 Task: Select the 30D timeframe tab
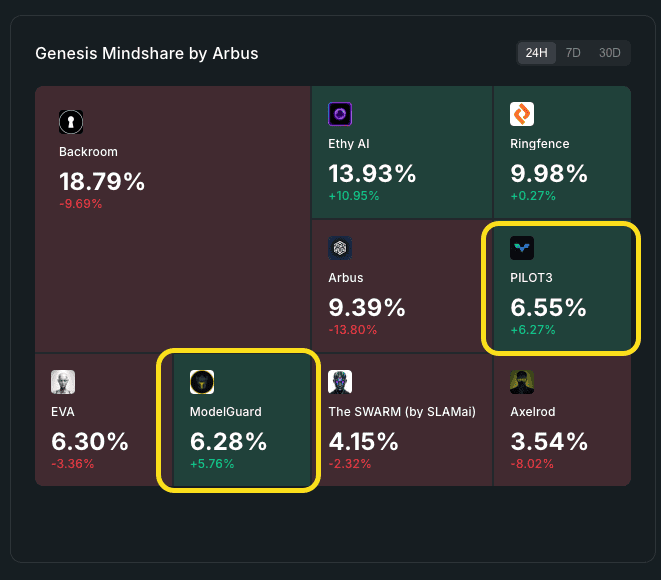click(x=609, y=53)
